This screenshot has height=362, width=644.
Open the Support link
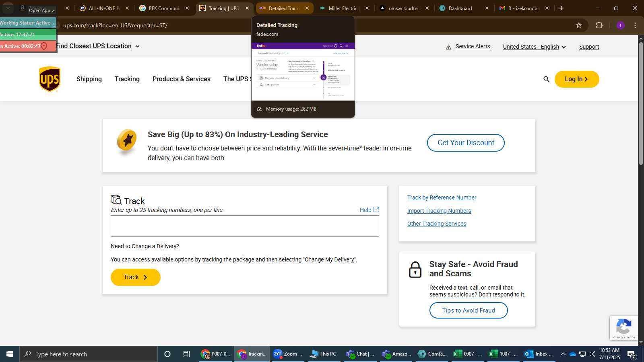pos(589,47)
